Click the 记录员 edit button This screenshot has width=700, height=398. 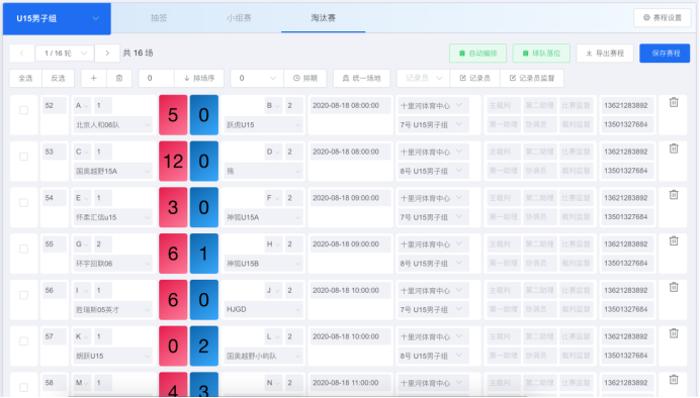click(475, 78)
